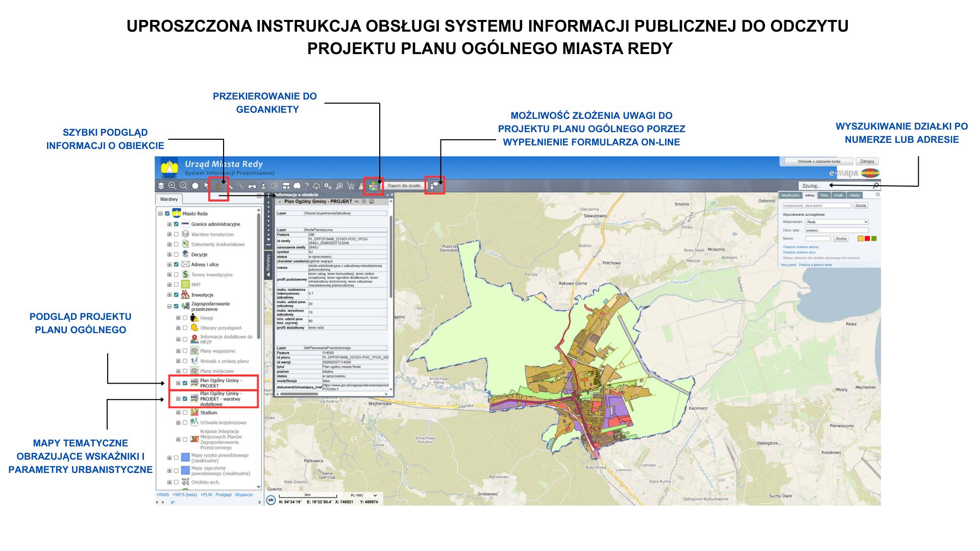Click the Zaloguj button
The width and height of the screenshot is (980, 551).
coord(867,161)
